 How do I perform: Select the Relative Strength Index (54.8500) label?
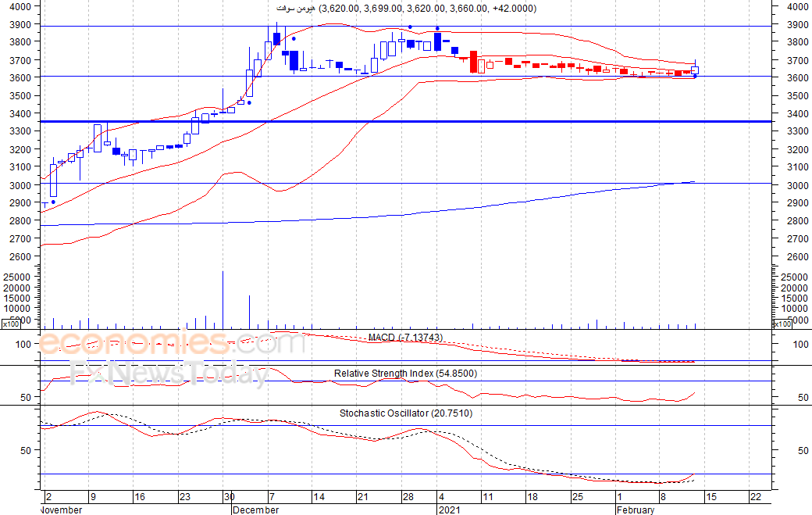pyautogui.click(x=405, y=373)
